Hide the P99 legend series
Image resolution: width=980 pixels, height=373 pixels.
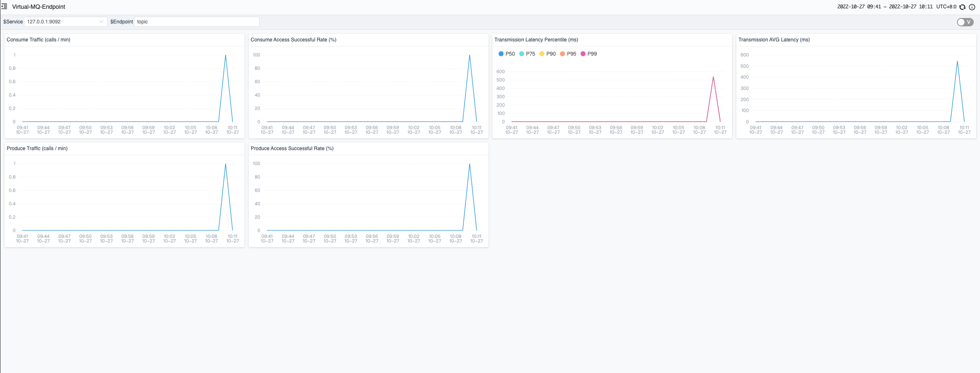pyautogui.click(x=589, y=54)
